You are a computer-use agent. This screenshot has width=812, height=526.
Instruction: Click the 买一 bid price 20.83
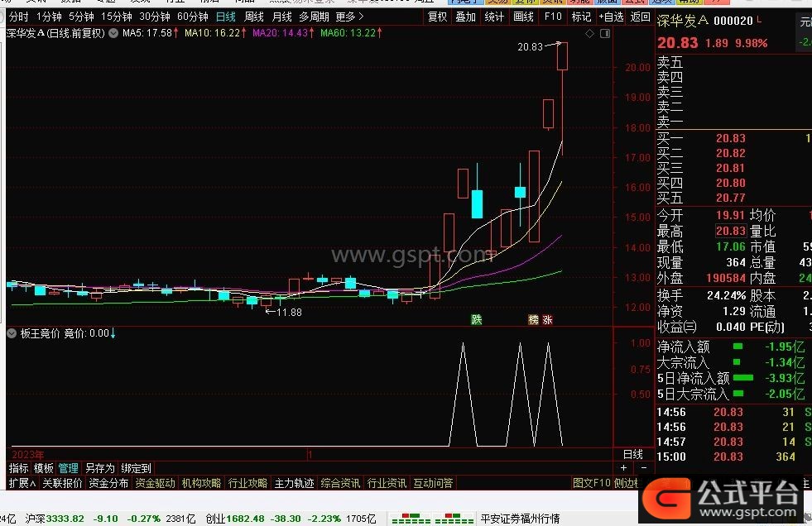[731, 139]
